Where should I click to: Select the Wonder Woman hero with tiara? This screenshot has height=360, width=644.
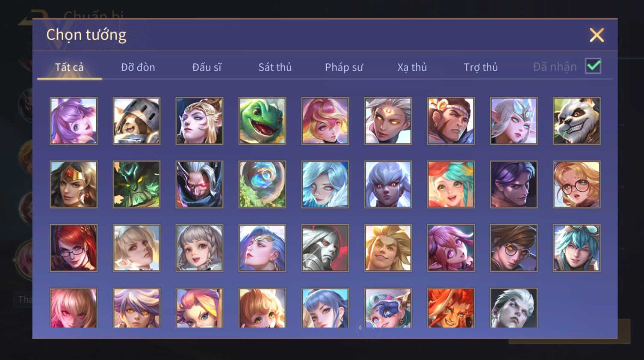[74, 184]
